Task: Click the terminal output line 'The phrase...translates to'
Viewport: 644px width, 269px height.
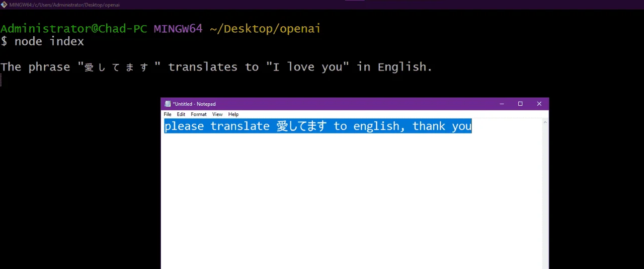Action: click(x=216, y=67)
